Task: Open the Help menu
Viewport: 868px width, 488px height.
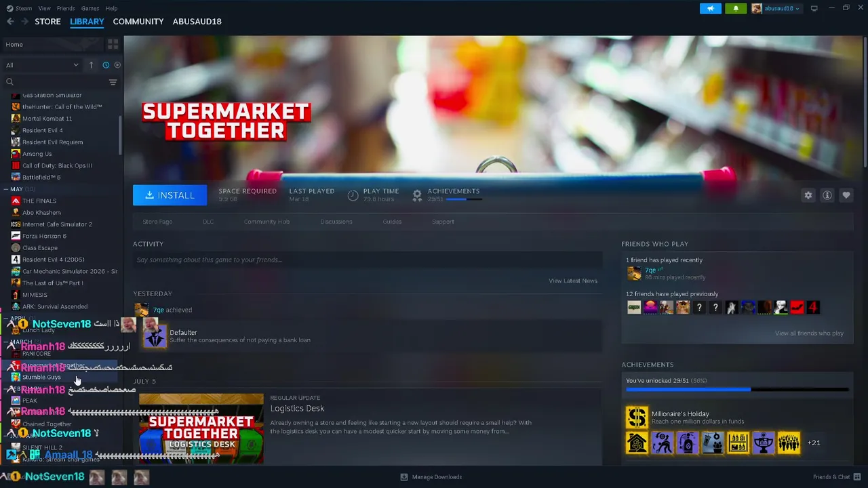Action: click(112, 8)
